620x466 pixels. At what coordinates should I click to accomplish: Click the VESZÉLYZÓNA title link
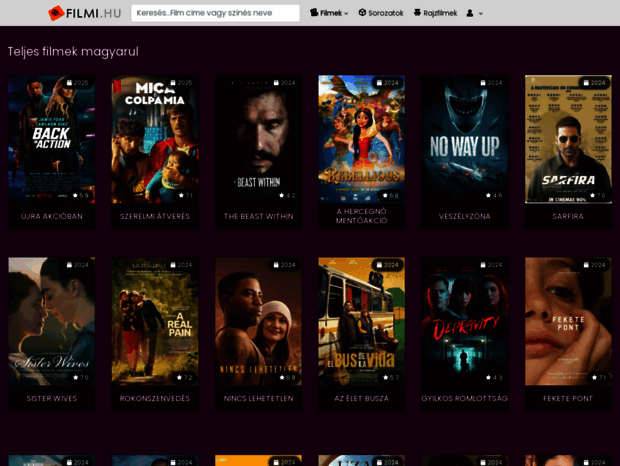pos(465,216)
